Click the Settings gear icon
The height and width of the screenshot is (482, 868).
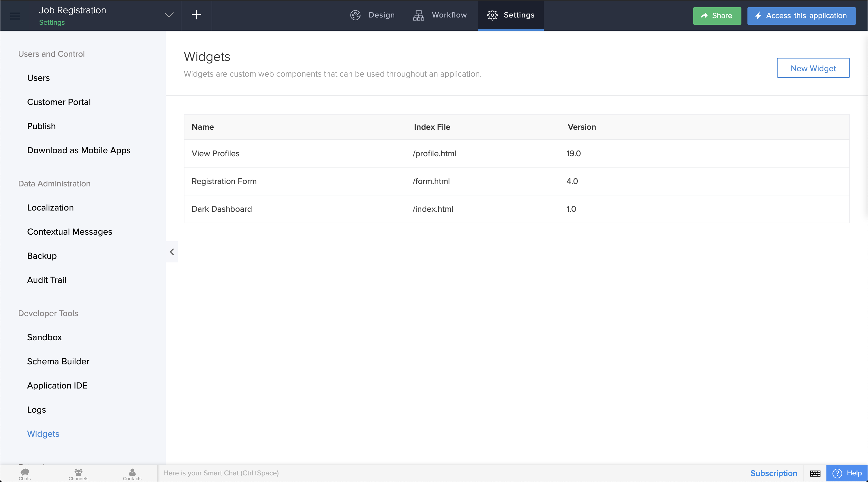(492, 15)
